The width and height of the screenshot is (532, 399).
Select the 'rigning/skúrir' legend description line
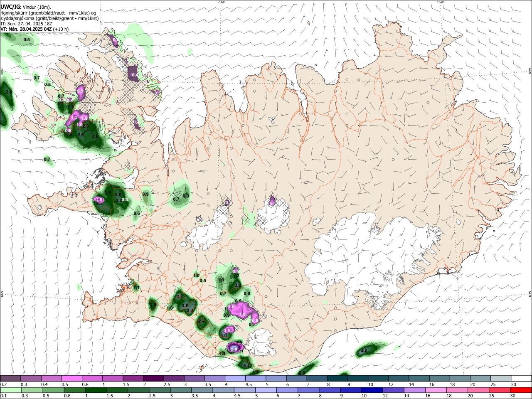(x=48, y=13)
